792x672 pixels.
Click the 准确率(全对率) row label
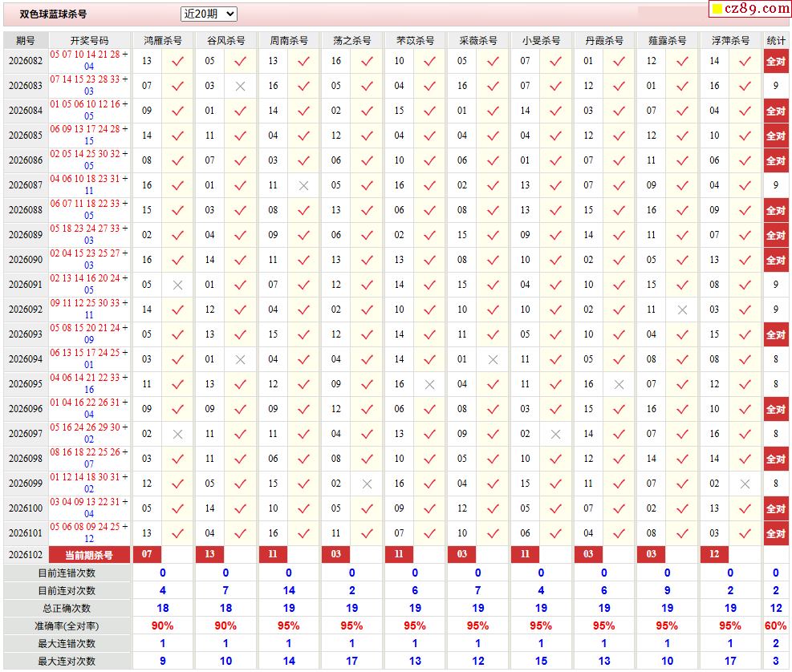click(x=67, y=626)
